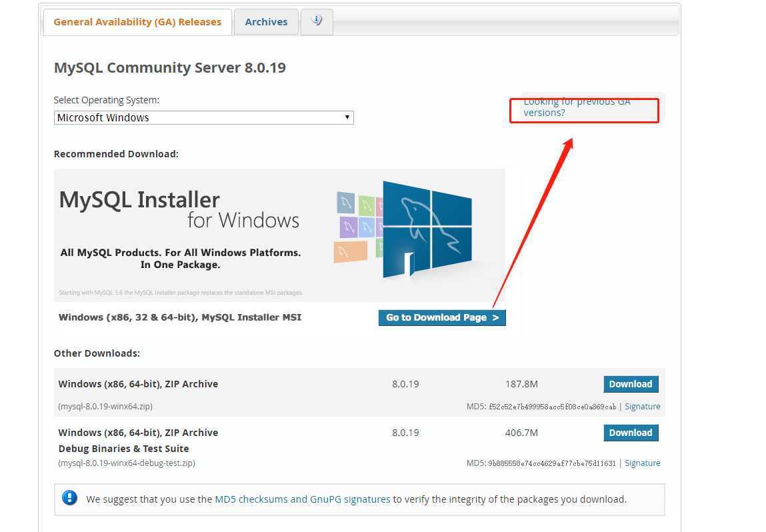Open Signature link for mysql-8.0.19-winx64.zip
This screenshot has height=532, width=766.
[x=643, y=407]
